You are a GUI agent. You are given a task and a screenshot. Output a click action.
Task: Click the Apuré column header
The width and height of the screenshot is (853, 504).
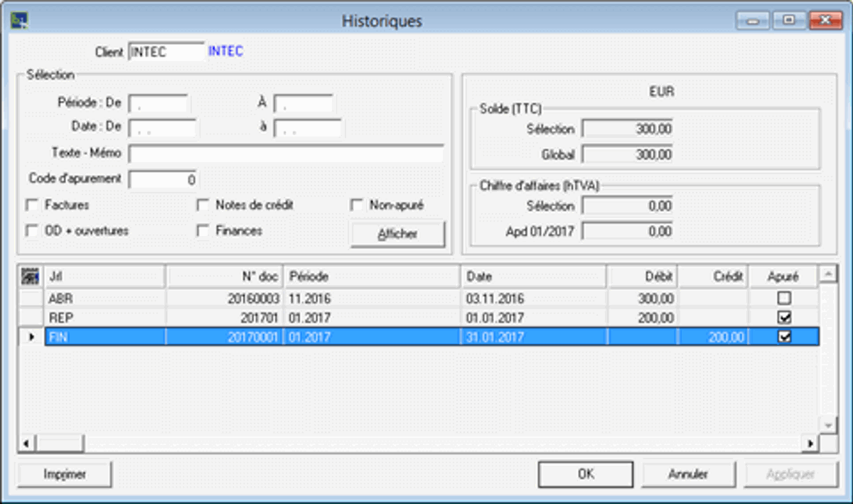[x=784, y=277]
